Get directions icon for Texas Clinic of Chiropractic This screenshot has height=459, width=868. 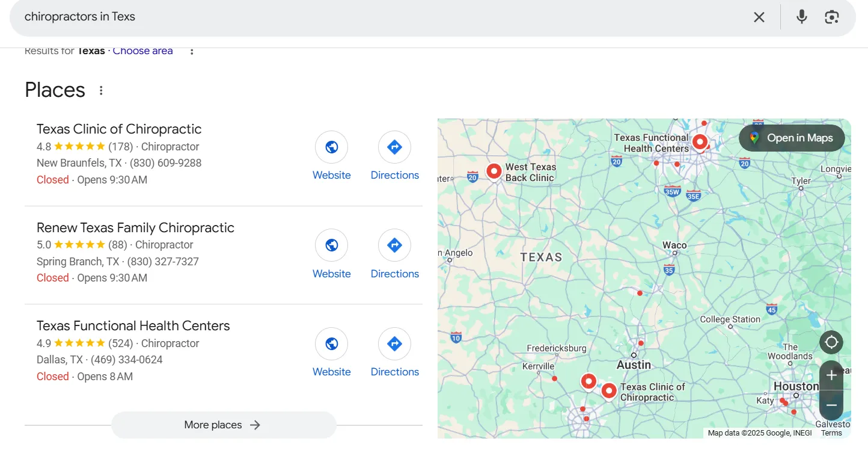pos(394,147)
